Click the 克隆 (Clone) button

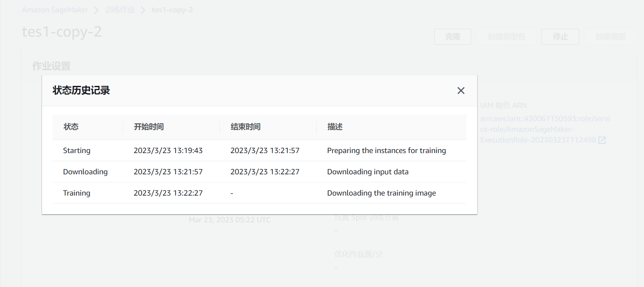coord(453,37)
